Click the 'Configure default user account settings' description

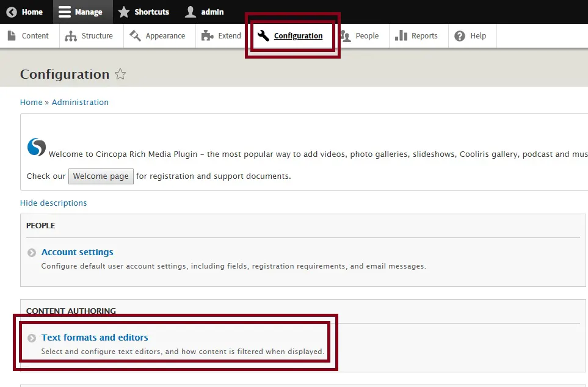[234, 266]
